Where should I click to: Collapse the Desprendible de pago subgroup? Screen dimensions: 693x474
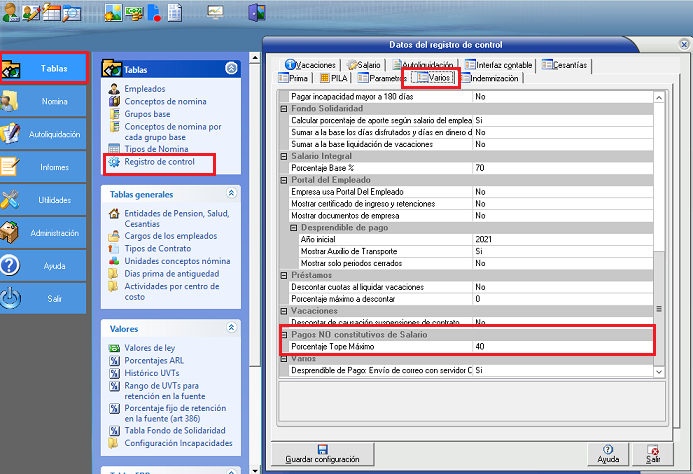click(x=294, y=228)
